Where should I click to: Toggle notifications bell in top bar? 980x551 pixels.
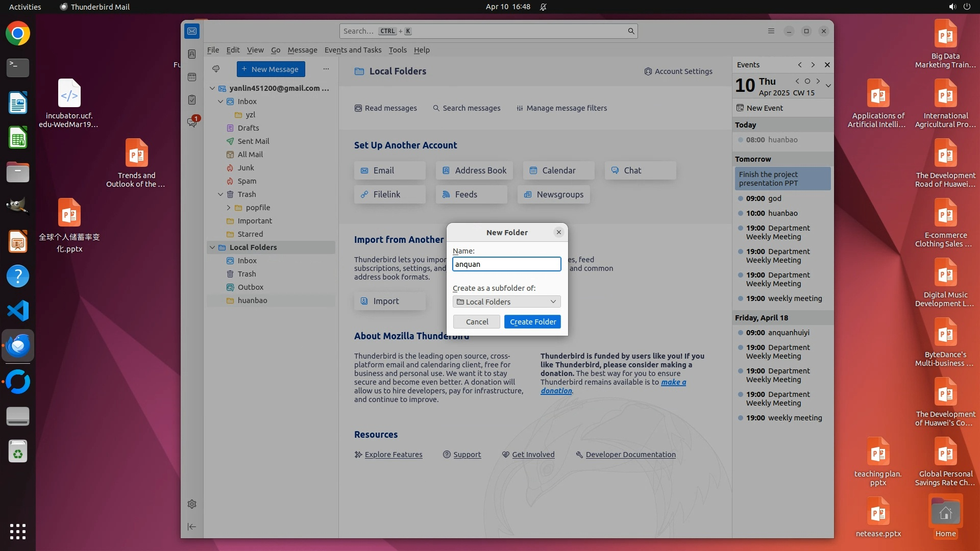coord(543,7)
